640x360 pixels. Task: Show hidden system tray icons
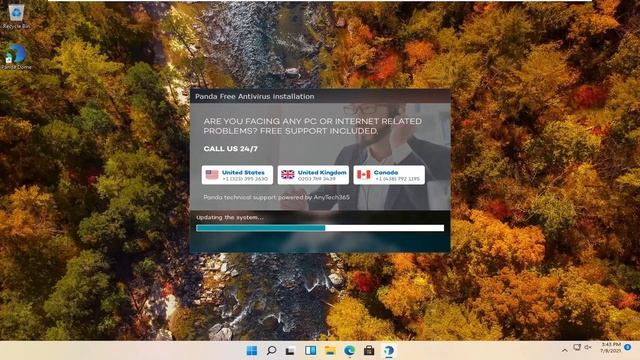[x=565, y=350]
